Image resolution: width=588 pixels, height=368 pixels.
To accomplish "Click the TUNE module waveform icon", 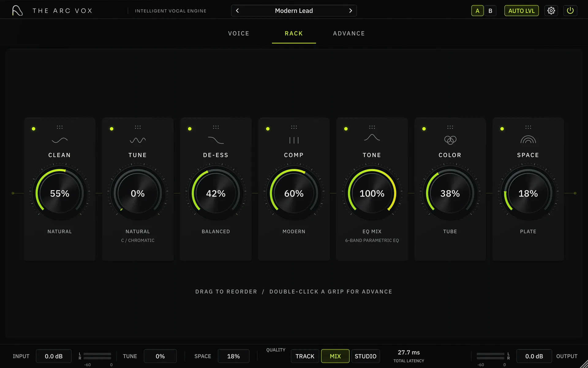I will [138, 140].
